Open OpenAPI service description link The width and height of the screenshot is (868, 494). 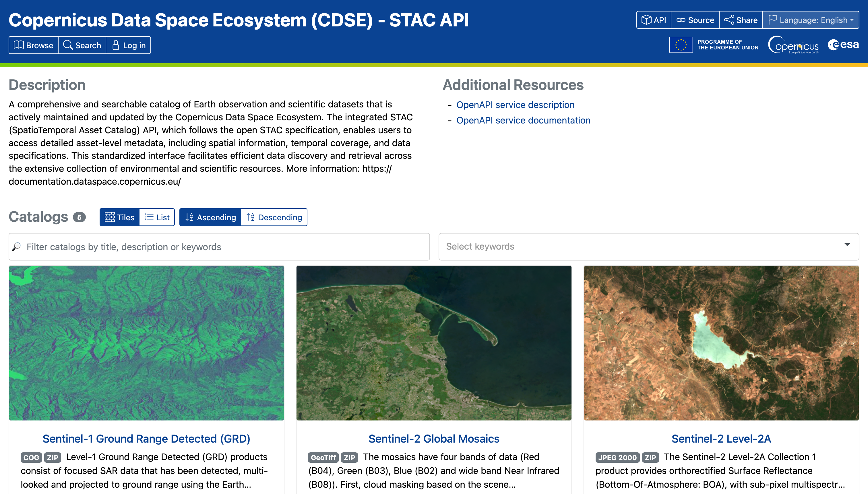pos(516,105)
